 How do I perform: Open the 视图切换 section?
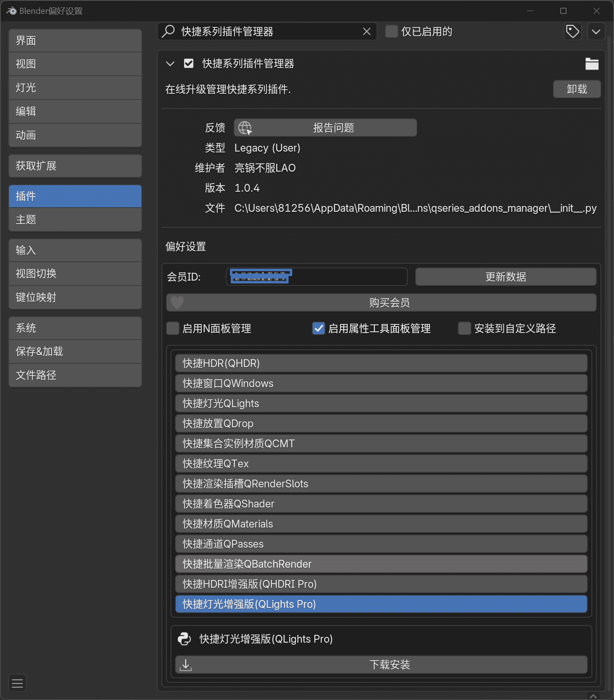(75, 274)
